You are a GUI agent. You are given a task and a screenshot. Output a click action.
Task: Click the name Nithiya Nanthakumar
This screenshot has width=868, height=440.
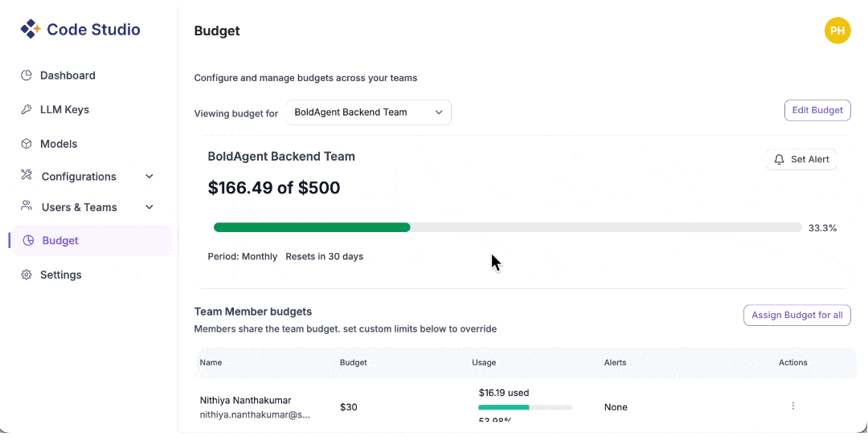[245, 400]
